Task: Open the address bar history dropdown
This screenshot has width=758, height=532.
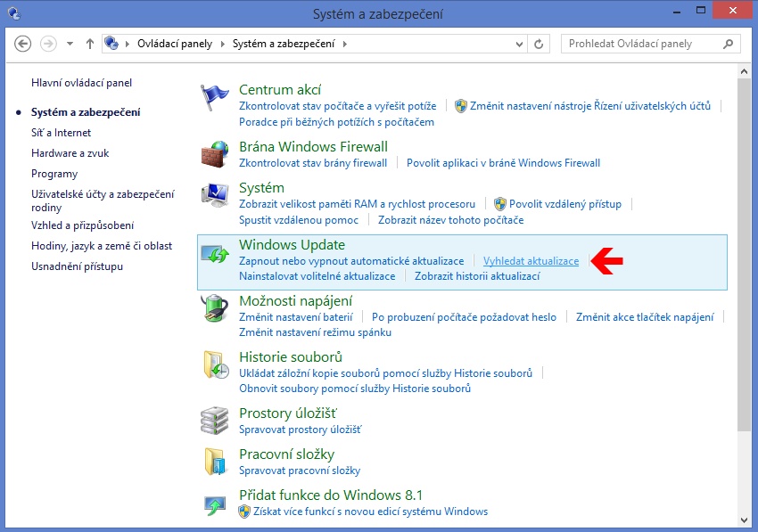Action: coord(519,44)
